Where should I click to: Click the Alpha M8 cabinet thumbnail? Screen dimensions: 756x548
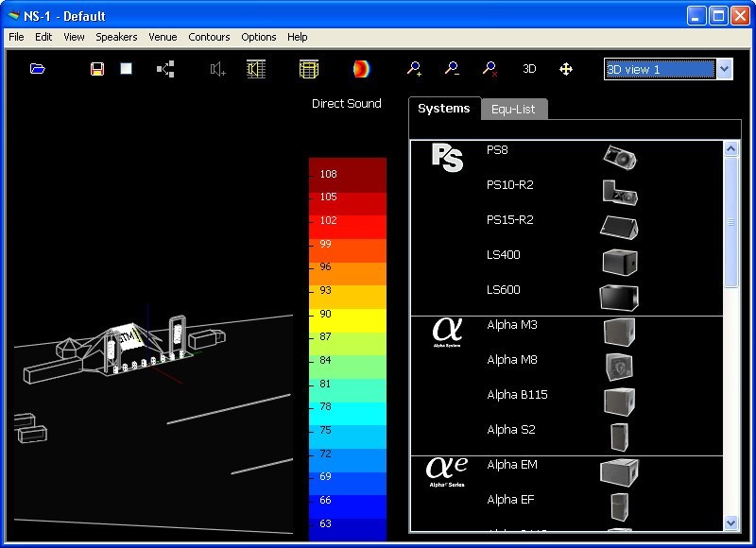tap(619, 367)
